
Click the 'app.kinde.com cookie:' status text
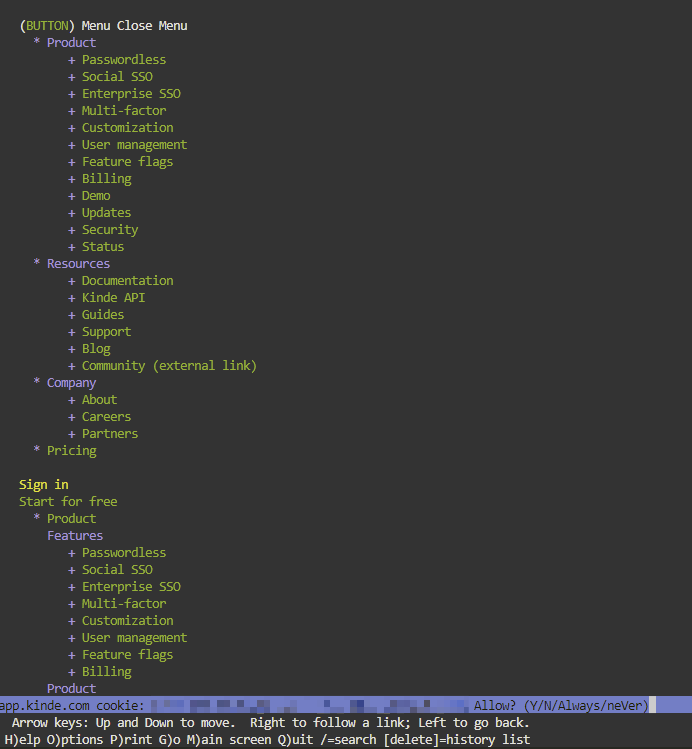[72, 706]
